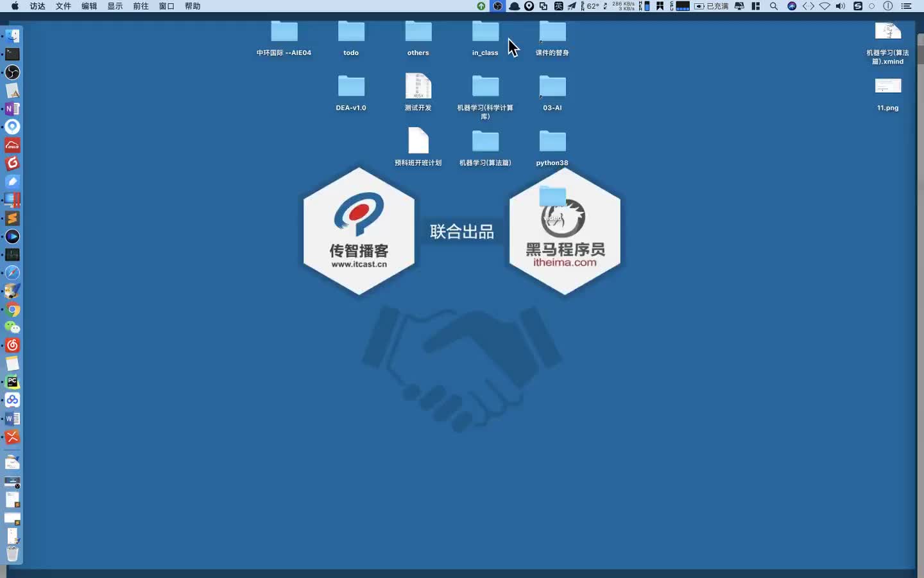The image size is (924, 578).
Task: Select the 课件的替身 folder alias
Action: 552,39
